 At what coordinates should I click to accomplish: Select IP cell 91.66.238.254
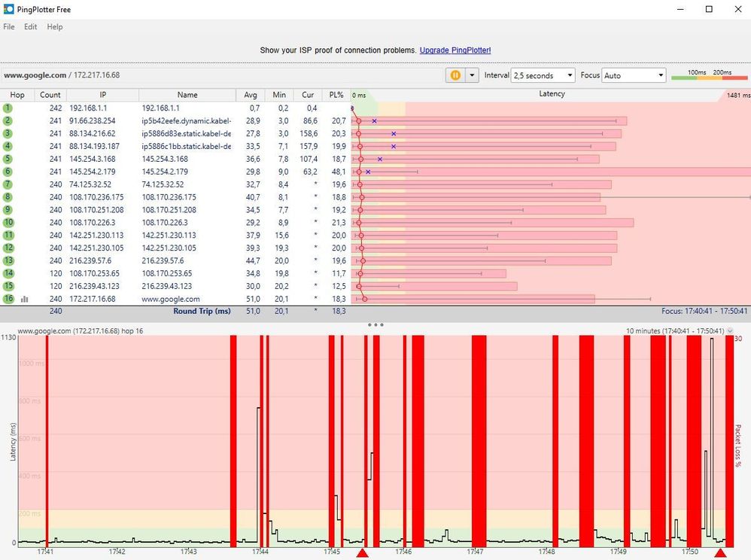[92, 120]
